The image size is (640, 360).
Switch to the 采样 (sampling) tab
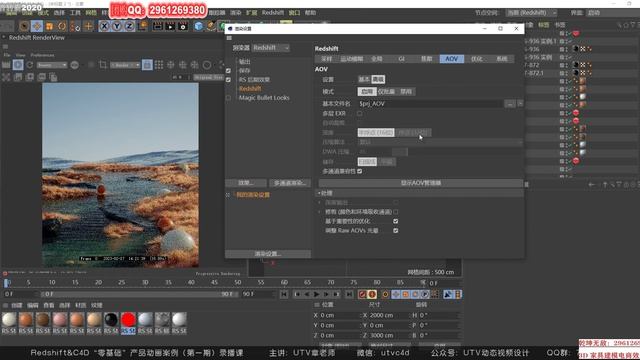point(327,59)
